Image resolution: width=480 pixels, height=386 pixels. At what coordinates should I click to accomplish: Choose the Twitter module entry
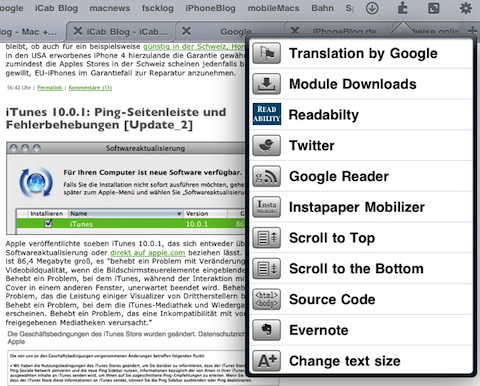[361, 145]
